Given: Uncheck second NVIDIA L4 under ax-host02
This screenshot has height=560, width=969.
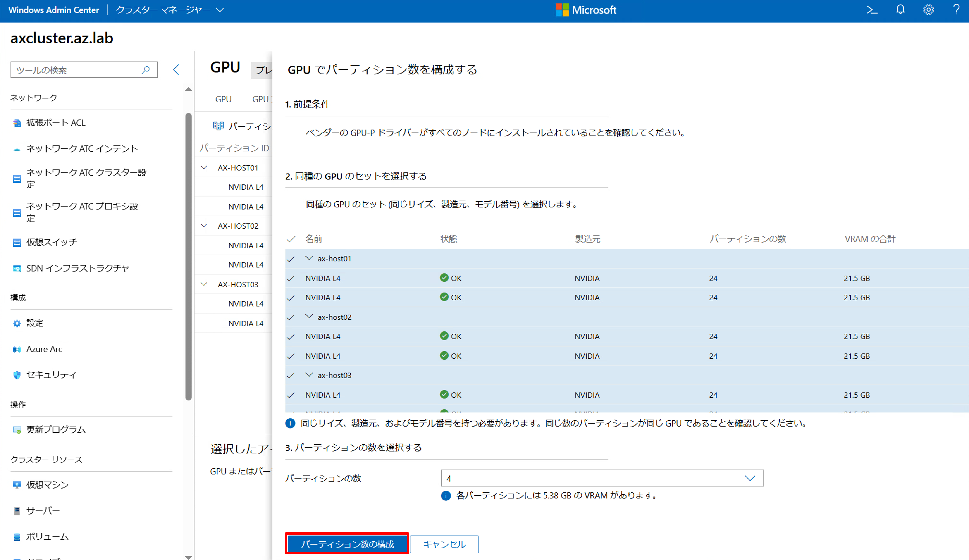Looking at the screenshot, I should coord(291,356).
